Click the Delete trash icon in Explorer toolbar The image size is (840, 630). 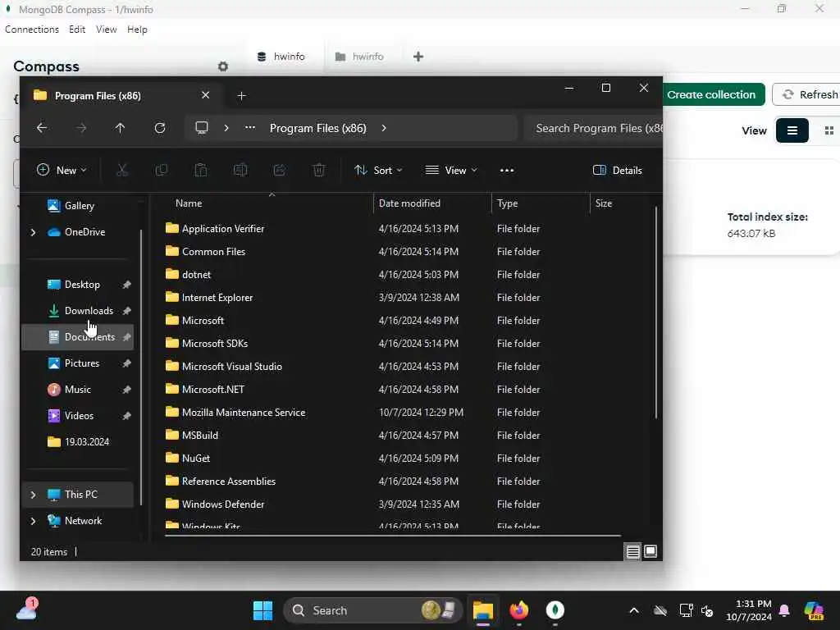[x=319, y=171]
